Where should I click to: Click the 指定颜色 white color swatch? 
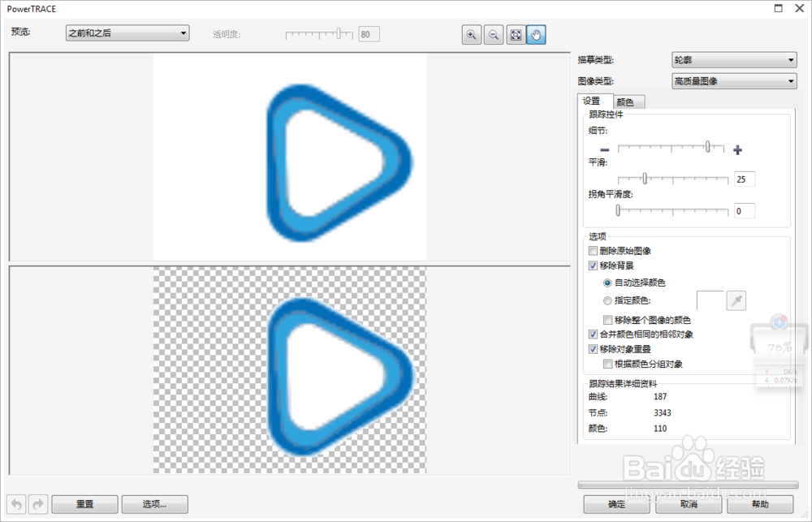[x=710, y=300]
